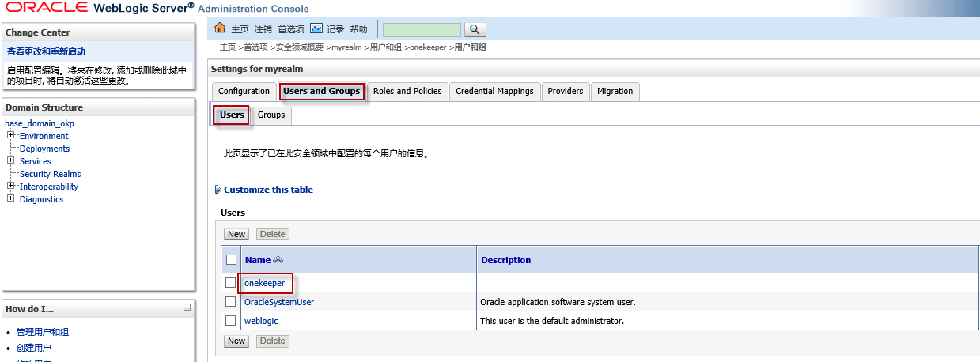Expand the Environment tree node
Image resolution: width=980 pixels, height=362 pixels.
[x=11, y=135]
